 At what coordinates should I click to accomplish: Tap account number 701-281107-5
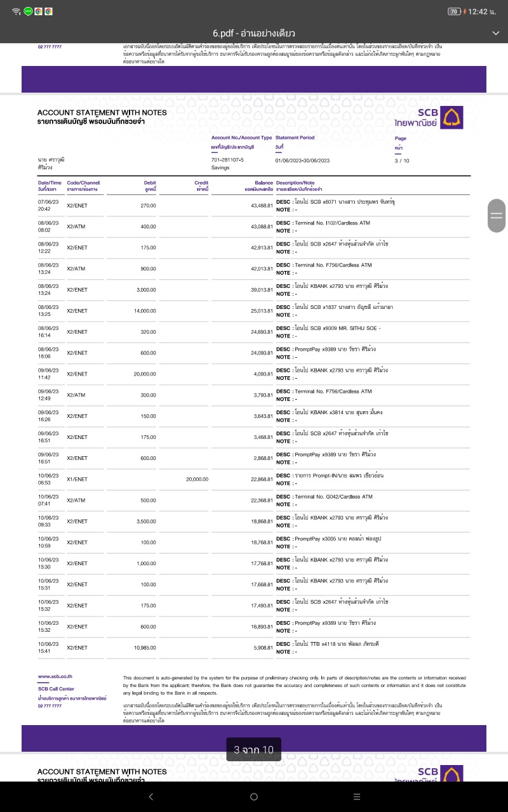pyautogui.click(x=227, y=160)
